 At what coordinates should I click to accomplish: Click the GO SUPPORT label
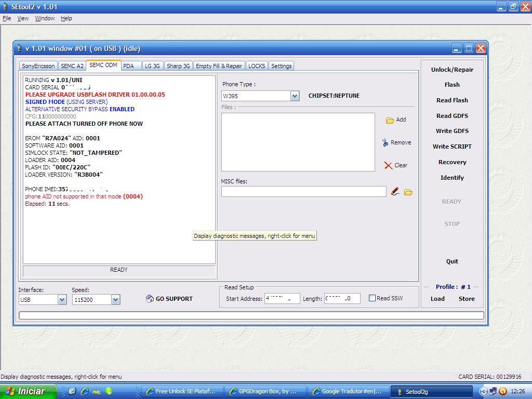(x=174, y=299)
